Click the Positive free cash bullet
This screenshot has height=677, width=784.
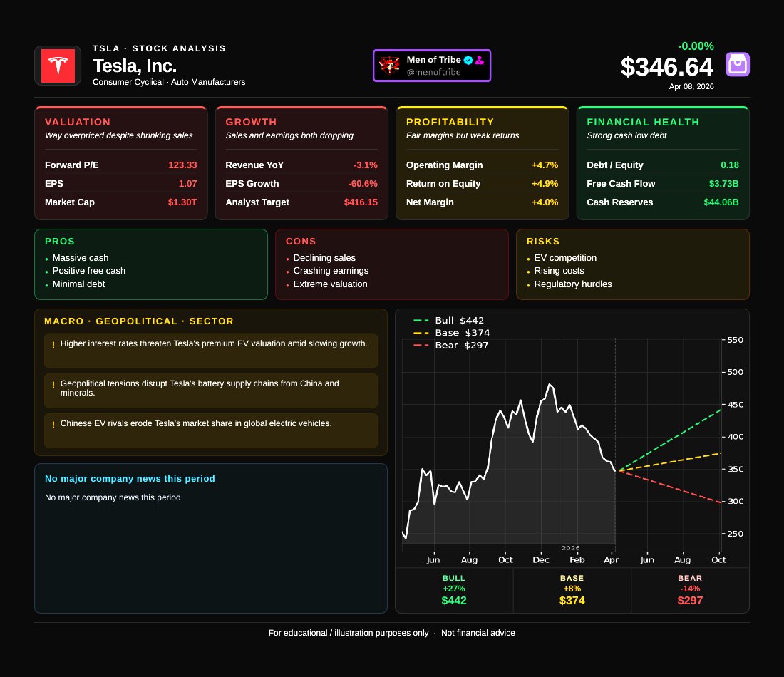(88, 271)
